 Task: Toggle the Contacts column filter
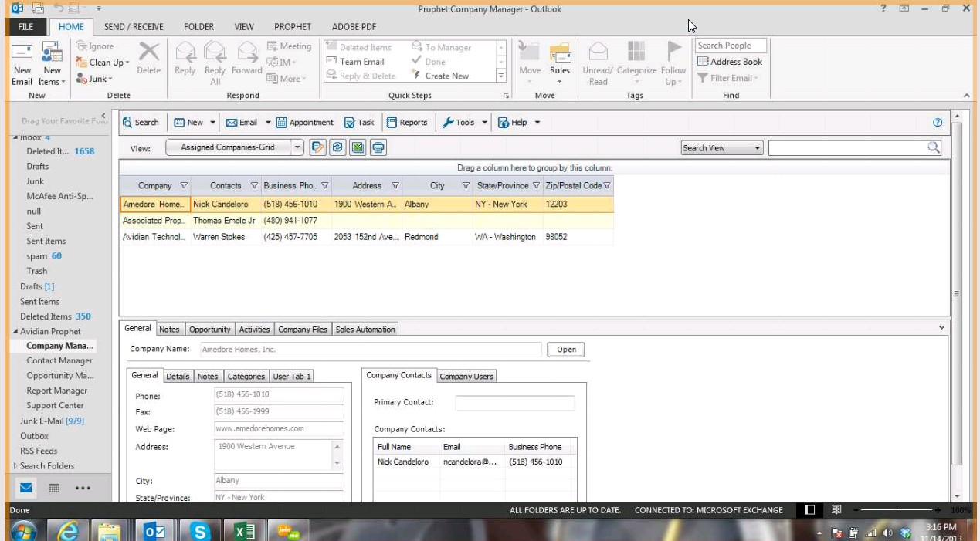point(254,186)
